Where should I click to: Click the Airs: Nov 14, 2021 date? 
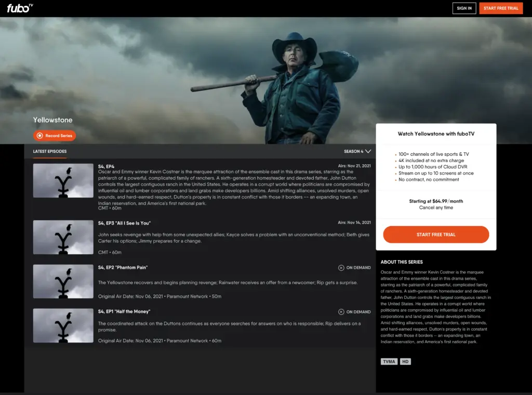pos(354,222)
